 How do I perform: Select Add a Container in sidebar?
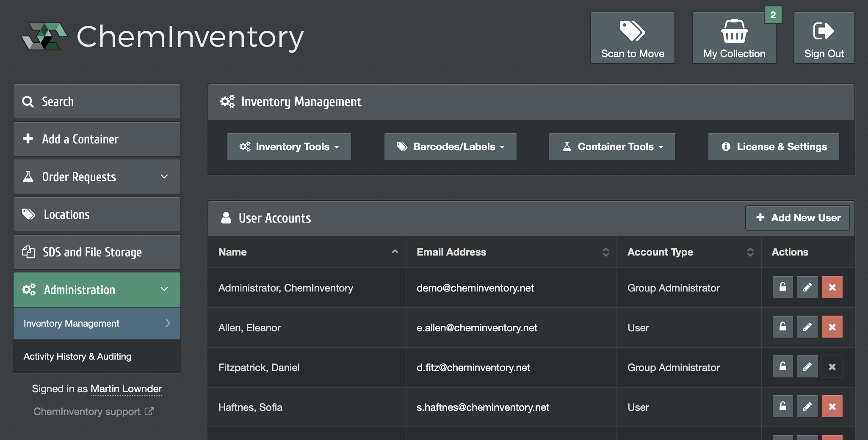tap(97, 139)
